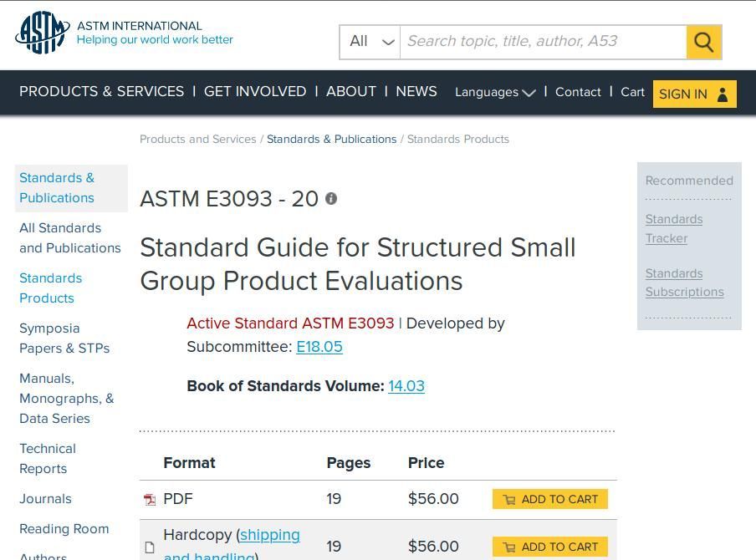756x560 pixels.
Task: Add the Hardcopy format to cart
Action: click(550, 547)
